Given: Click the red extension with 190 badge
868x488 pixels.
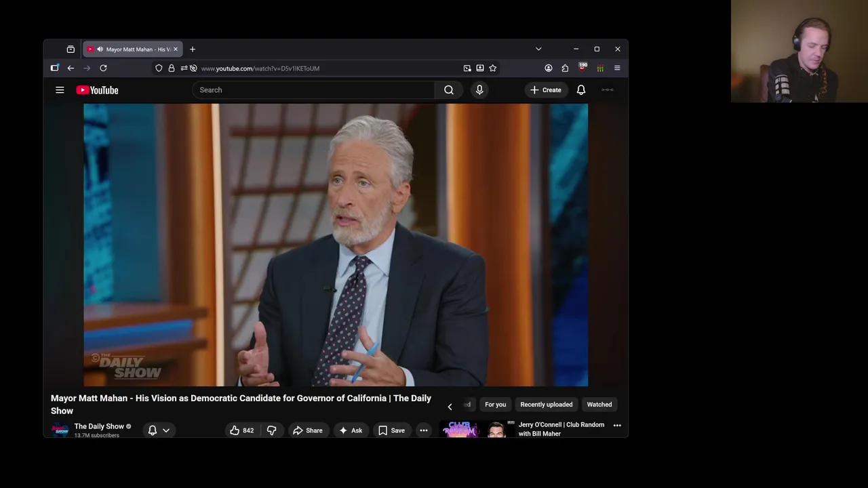Looking at the screenshot, I should 583,68.
